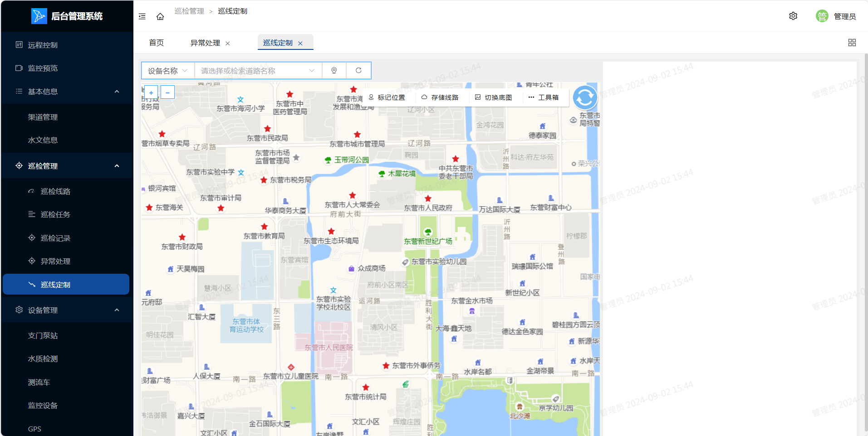Open the road name select dropdown arrow

click(x=312, y=71)
